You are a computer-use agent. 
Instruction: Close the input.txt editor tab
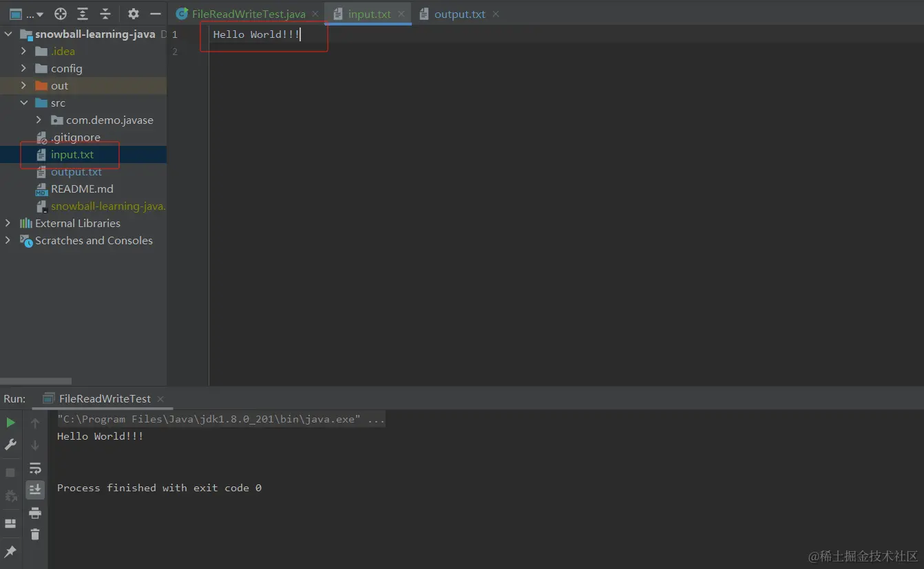[401, 14]
